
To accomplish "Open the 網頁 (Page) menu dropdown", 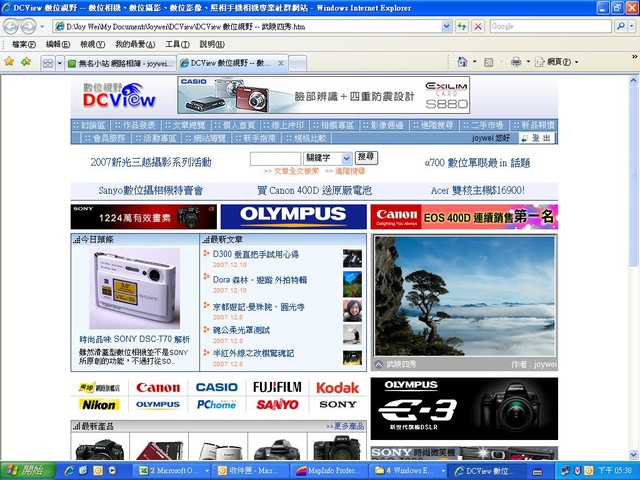I will point(557,62).
